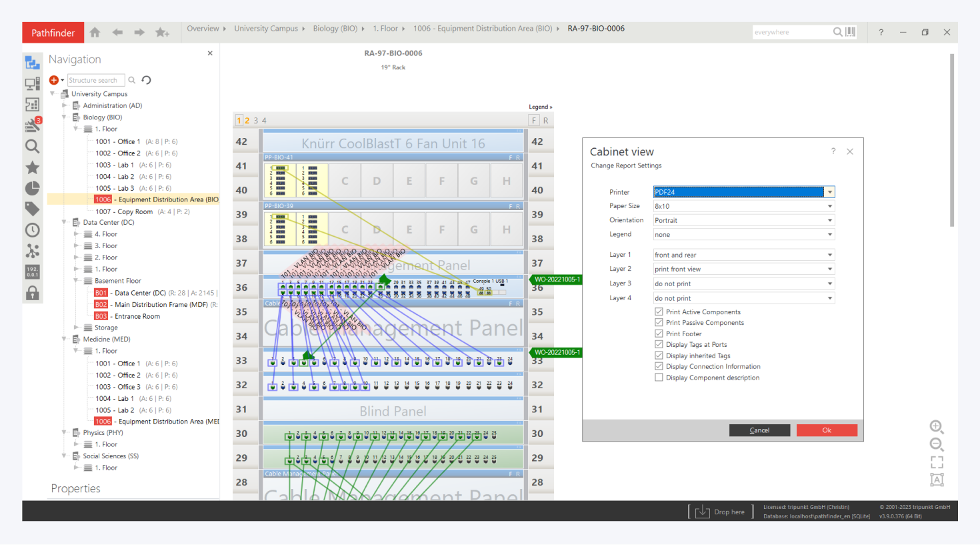Image resolution: width=980 pixels, height=545 pixels.
Task: Go to the Home icon in toolbar
Action: 95,33
